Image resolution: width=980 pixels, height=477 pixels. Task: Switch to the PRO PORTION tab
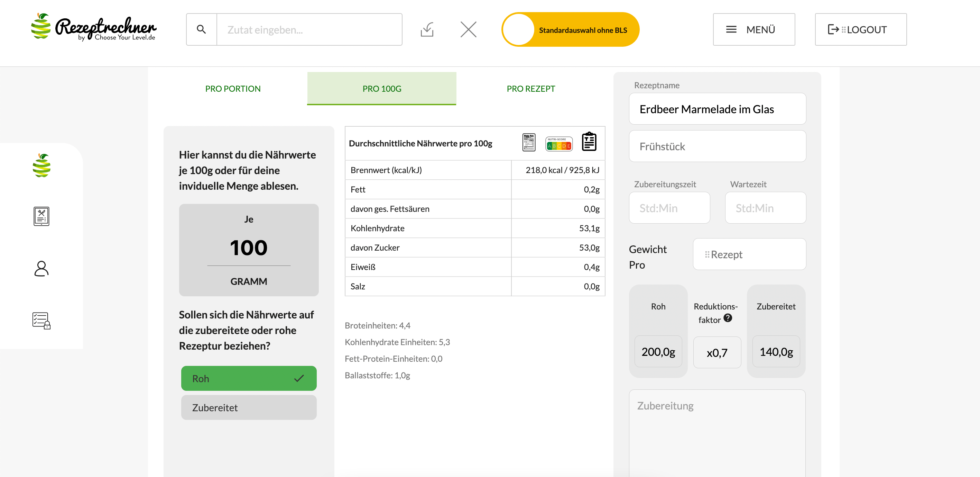233,89
